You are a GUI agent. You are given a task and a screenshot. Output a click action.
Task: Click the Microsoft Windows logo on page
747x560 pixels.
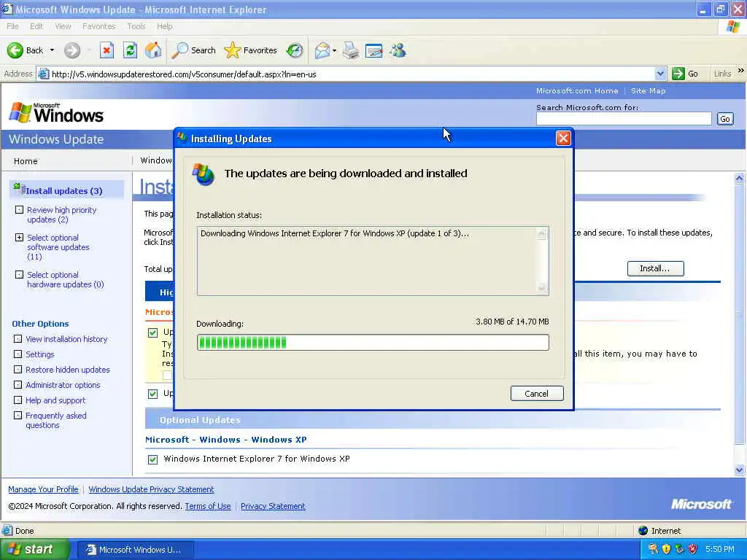tap(56, 113)
